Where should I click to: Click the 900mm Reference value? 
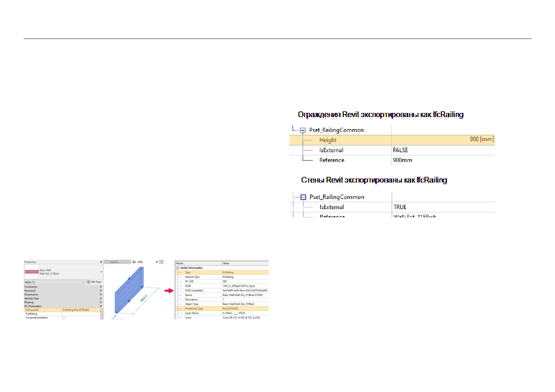click(x=402, y=160)
